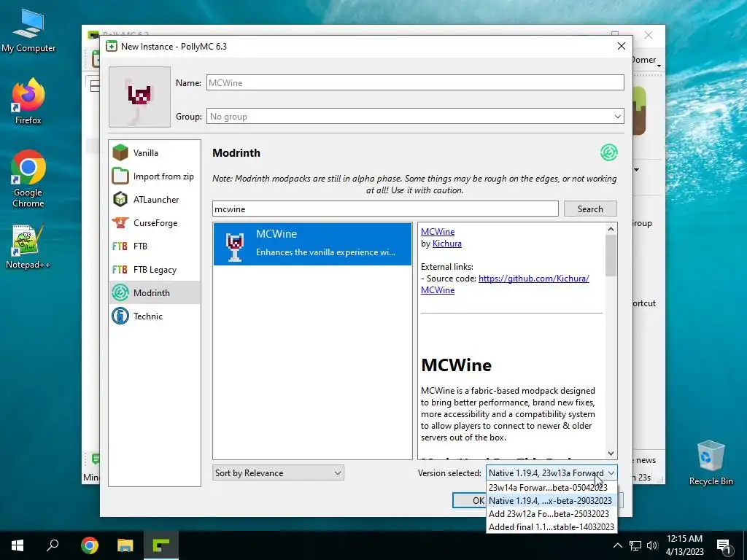Select the FTB modpack source

tap(155, 246)
